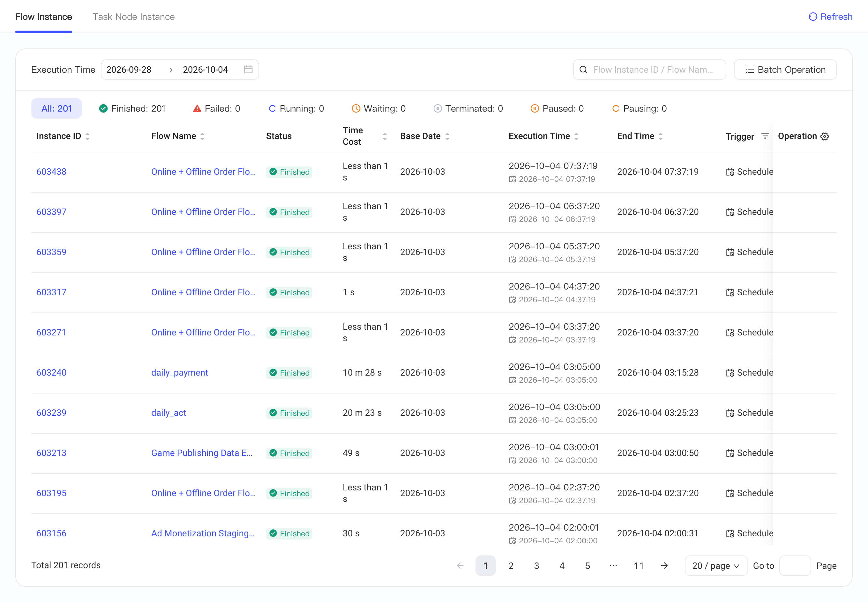This screenshot has height=602, width=868.
Task: Sort by End Time column arrows
Action: pyautogui.click(x=661, y=136)
